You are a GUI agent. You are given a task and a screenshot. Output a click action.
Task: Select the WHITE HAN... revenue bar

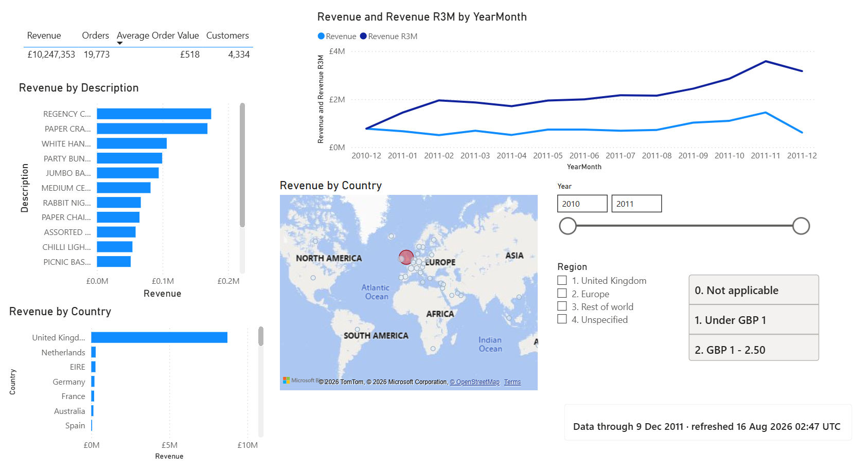coord(132,143)
